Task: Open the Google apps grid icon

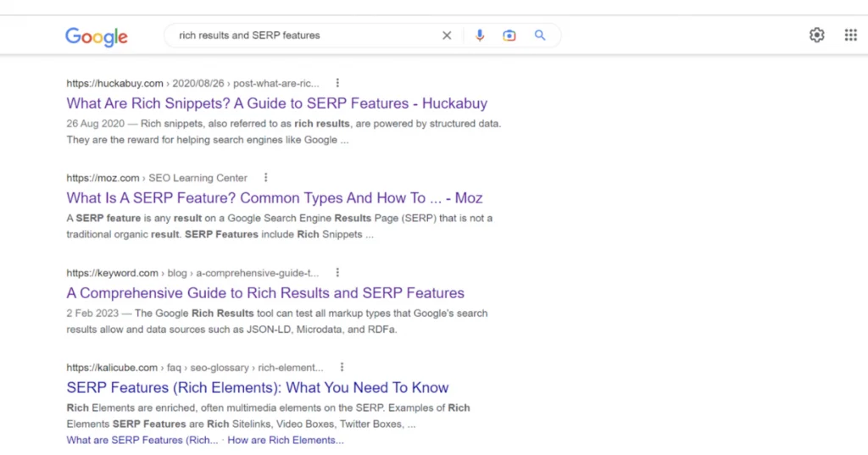Action: coord(851,36)
